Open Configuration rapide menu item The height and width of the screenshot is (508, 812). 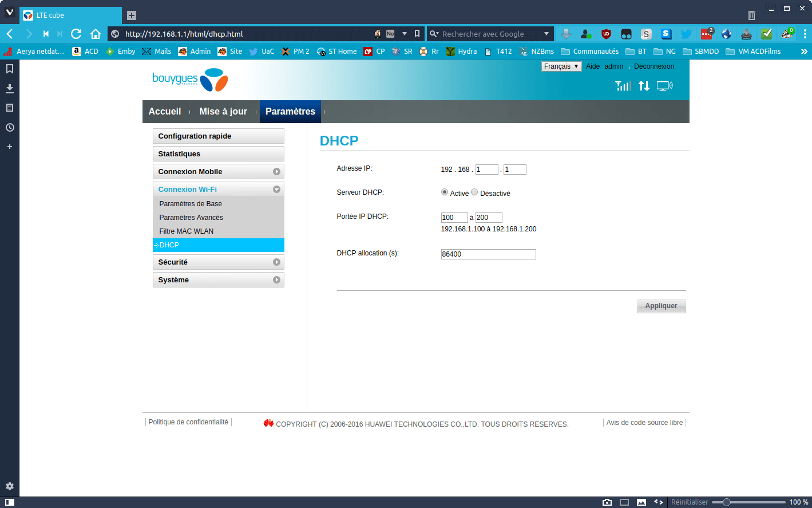tap(219, 136)
